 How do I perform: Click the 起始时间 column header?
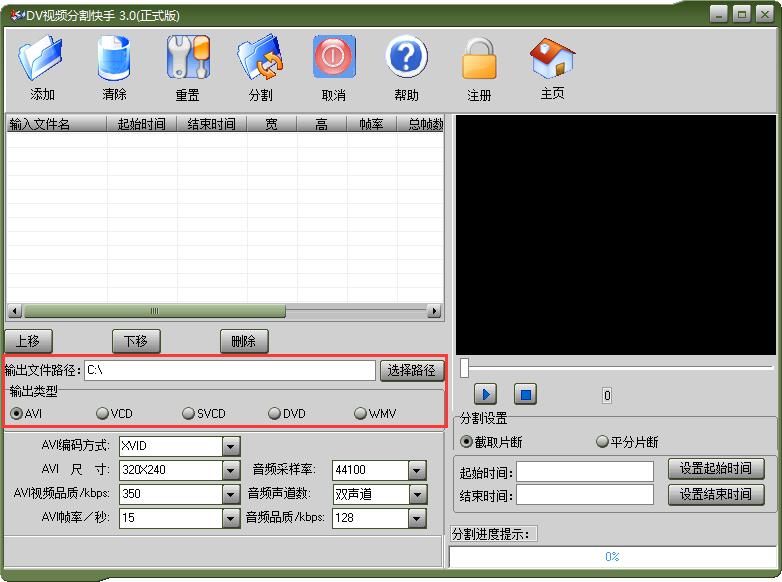[x=141, y=124]
